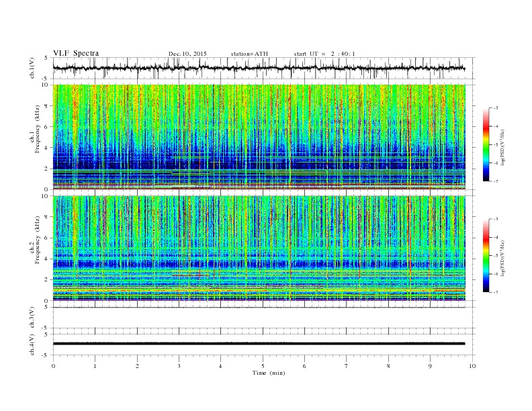Click the time axis tick label '3'
Screen dimensions: 532x411
point(179,366)
